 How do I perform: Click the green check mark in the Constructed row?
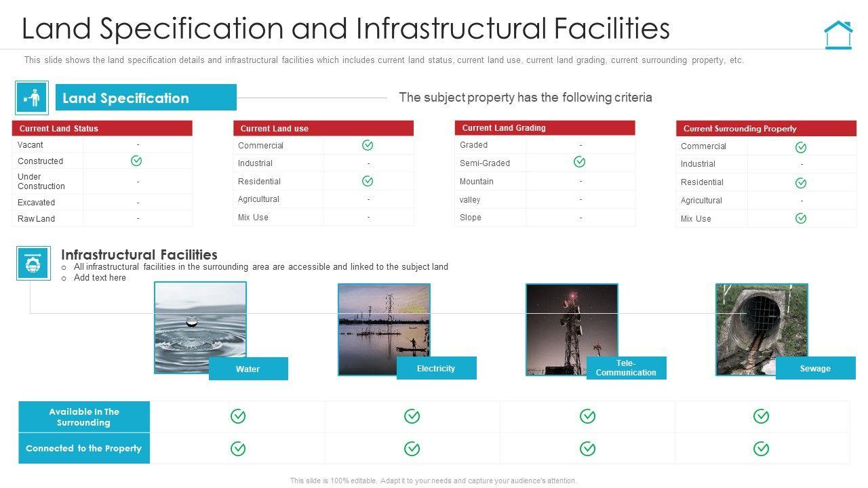click(x=136, y=161)
